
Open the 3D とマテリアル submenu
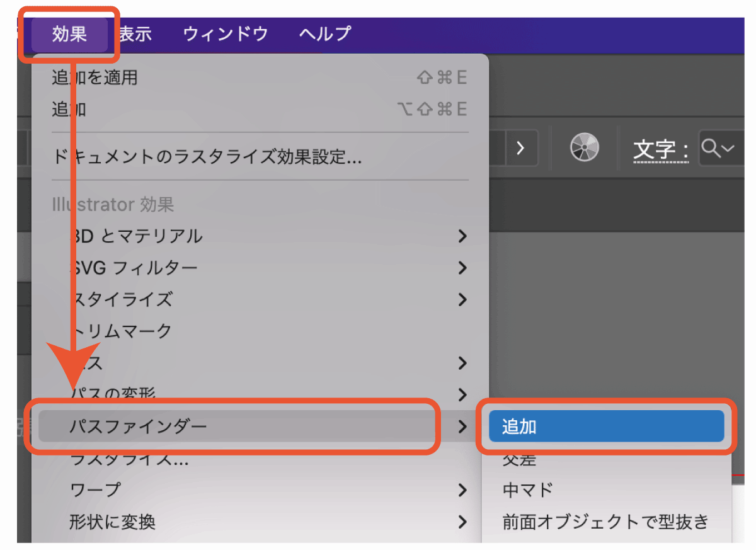(260, 236)
